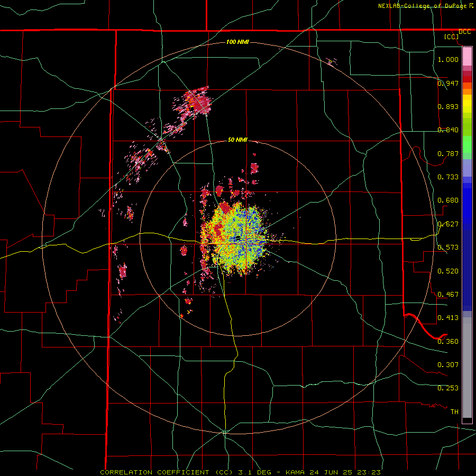Click the 0.520 legend value
The height and width of the screenshot is (476, 476).
(x=448, y=271)
